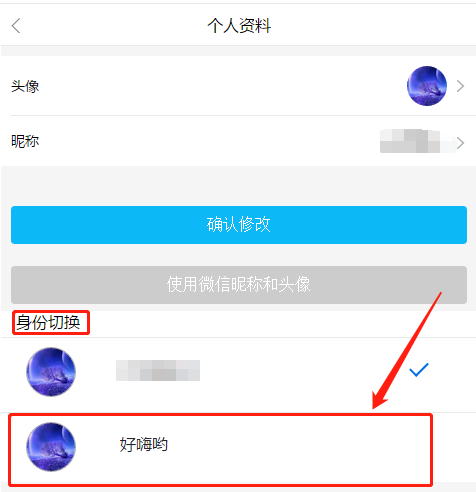Tap the blurred nickname value field
This screenshot has height=492, width=476.
(417, 141)
